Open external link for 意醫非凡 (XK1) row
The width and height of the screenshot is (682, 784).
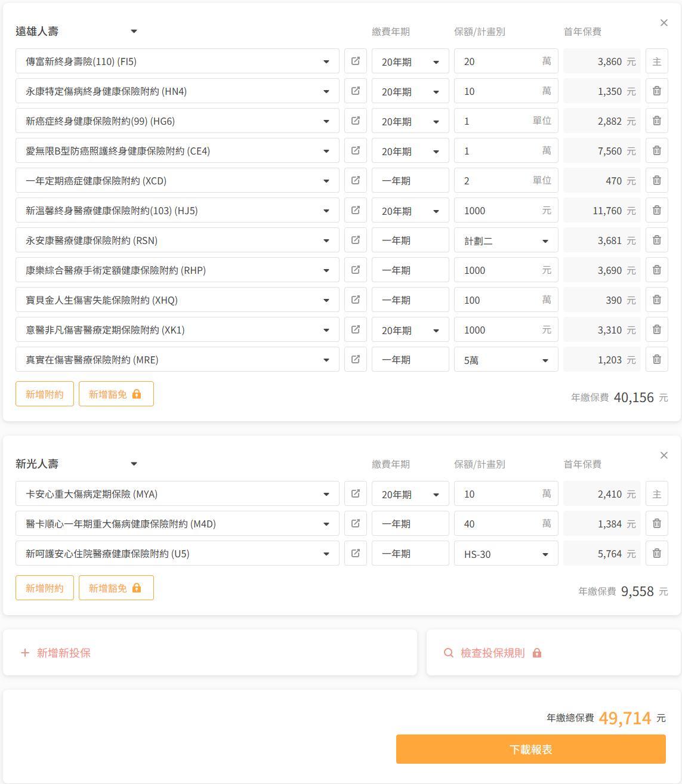(x=356, y=329)
